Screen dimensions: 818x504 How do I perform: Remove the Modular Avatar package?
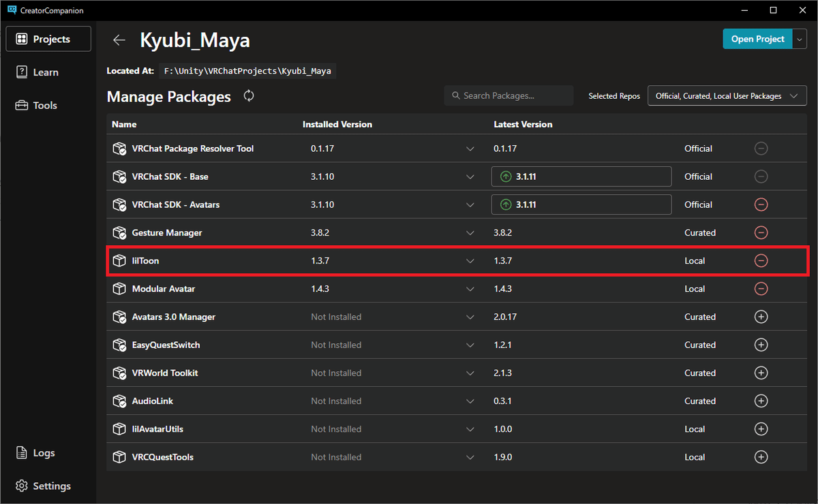tap(761, 289)
